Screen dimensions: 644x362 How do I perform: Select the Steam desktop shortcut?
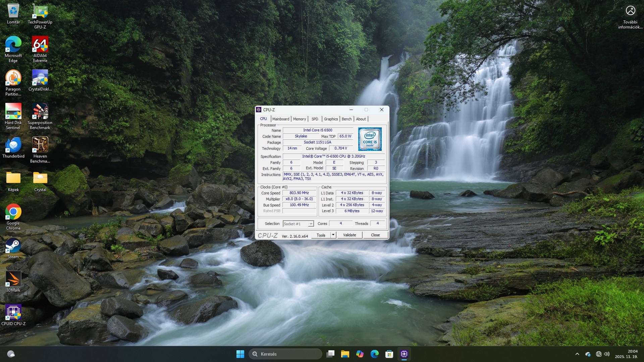click(x=13, y=246)
